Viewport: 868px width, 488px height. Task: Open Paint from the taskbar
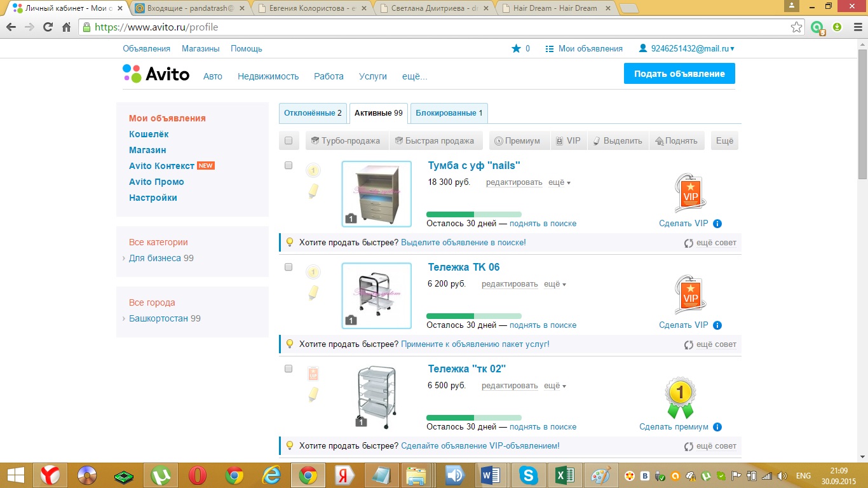(x=600, y=475)
